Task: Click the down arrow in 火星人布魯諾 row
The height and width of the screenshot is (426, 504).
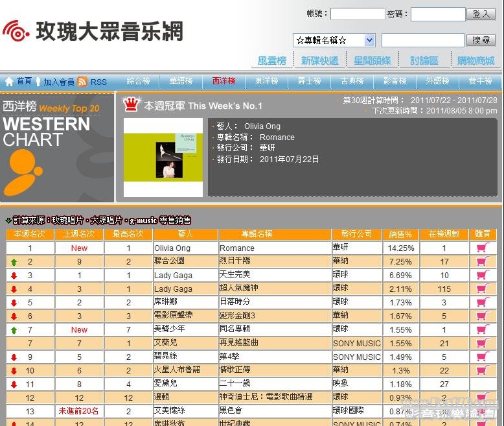Action: point(14,371)
